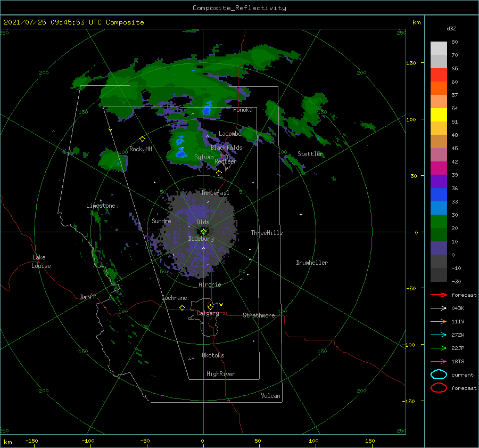Click the Ponoka city label
Image resolution: width=479 pixels, height=448 pixels.
(x=243, y=110)
